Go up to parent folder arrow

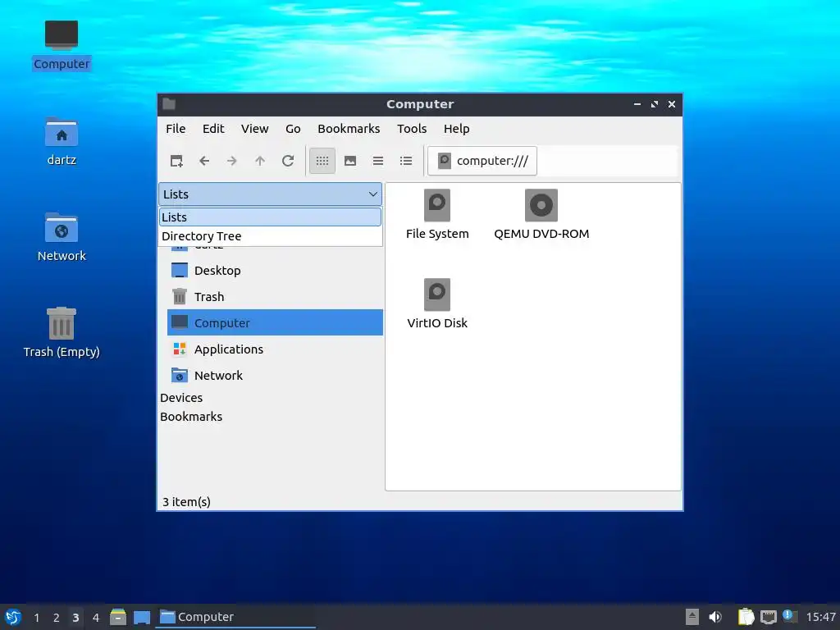pos(260,161)
